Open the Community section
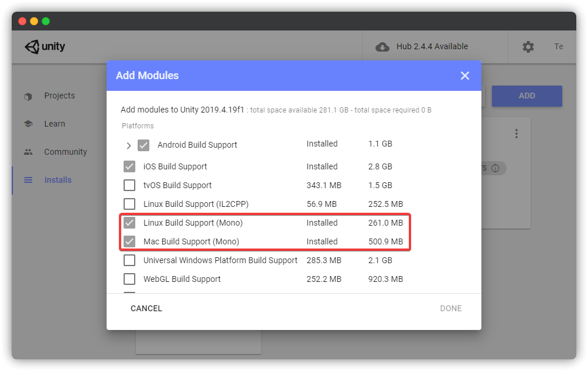Screen dimensions: 588x371 pos(66,152)
